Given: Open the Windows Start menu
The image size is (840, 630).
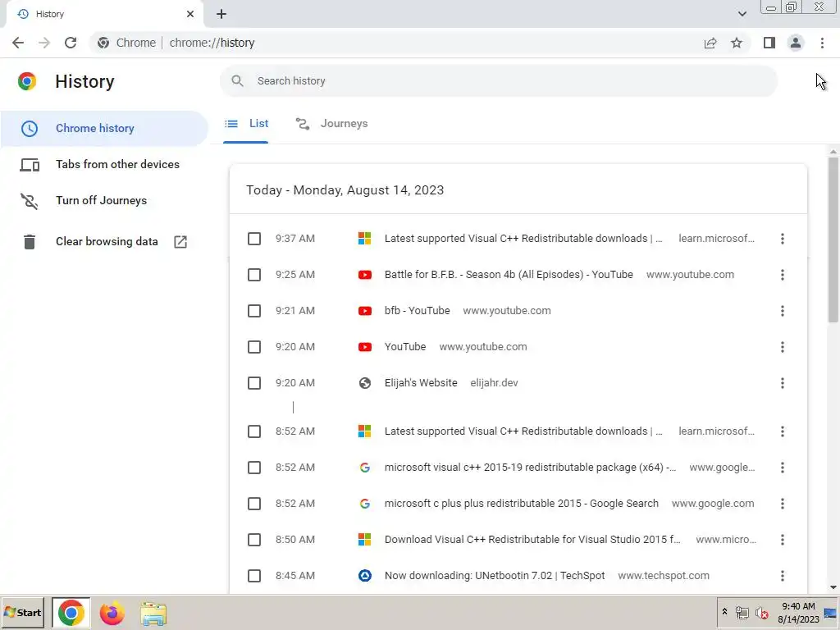Looking at the screenshot, I should point(22,613).
